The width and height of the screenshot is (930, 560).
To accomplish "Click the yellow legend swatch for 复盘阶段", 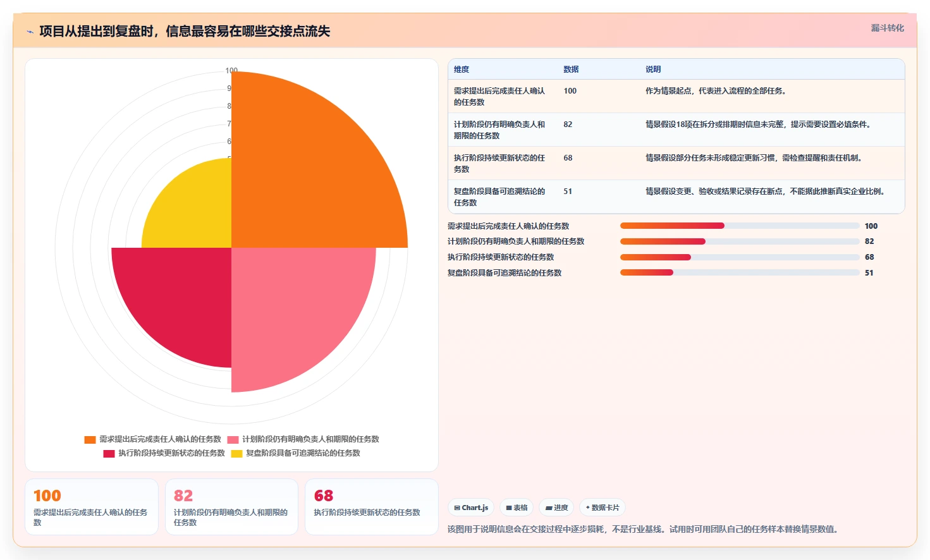I will [236, 453].
